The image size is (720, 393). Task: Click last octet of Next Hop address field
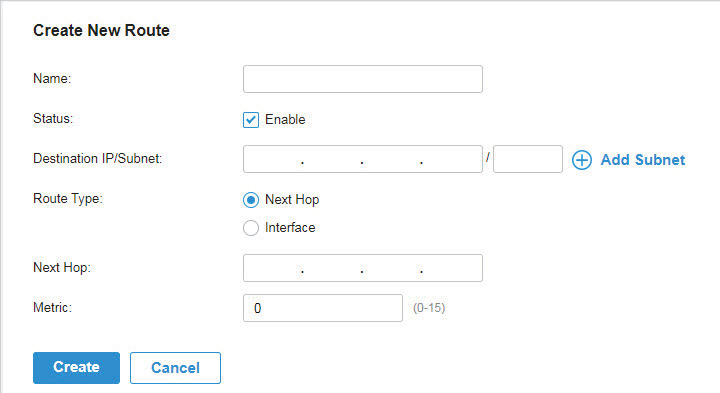click(452, 268)
